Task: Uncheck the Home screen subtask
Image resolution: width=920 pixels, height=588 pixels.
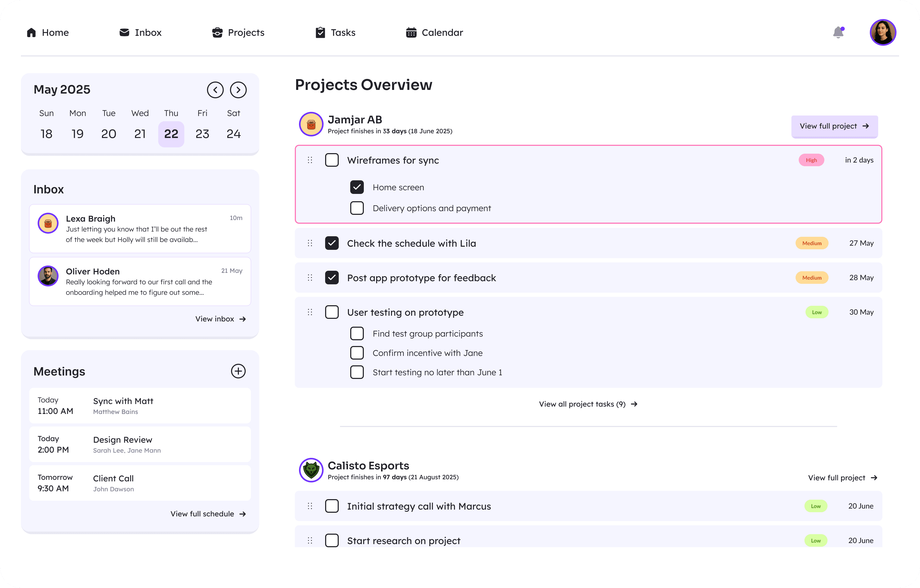Action: tap(357, 187)
